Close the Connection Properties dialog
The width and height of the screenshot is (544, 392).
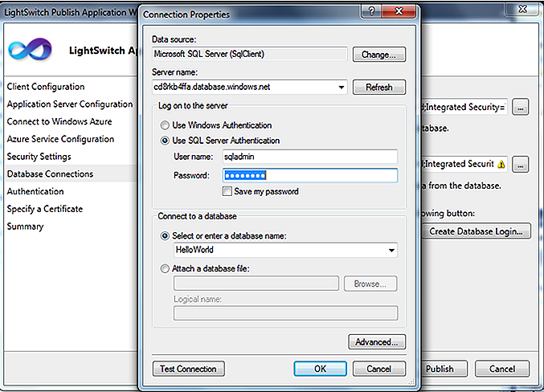(x=399, y=11)
